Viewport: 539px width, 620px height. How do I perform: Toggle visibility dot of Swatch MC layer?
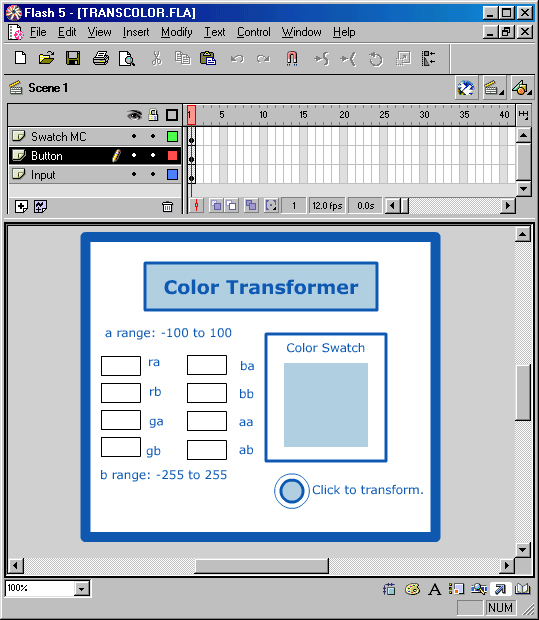pyautogui.click(x=134, y=136)
